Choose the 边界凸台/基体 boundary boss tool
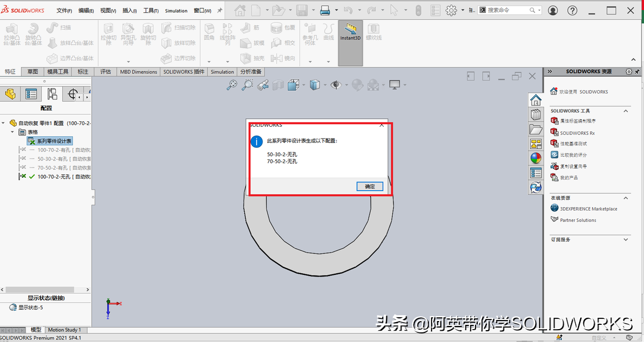The height and width of the screenshot is (342, 644). coord(70,58)
